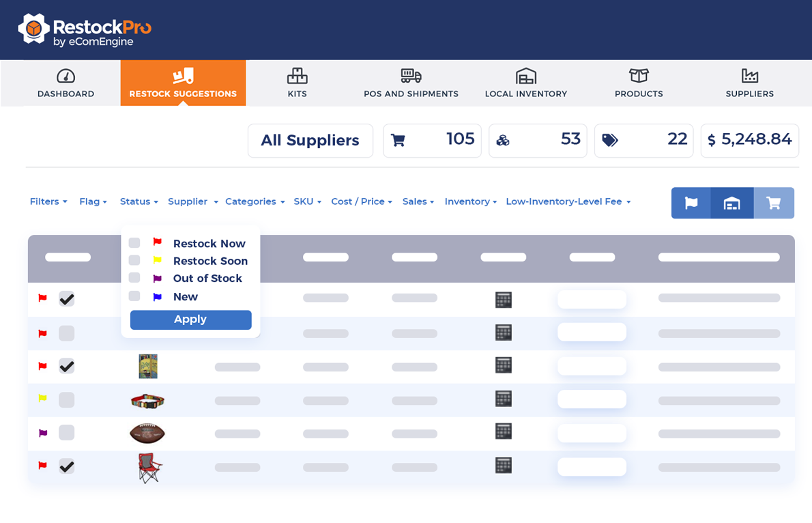Switch to the Dashboard tab
This screenshot has height=523, width=812.
tap(66, 83)
